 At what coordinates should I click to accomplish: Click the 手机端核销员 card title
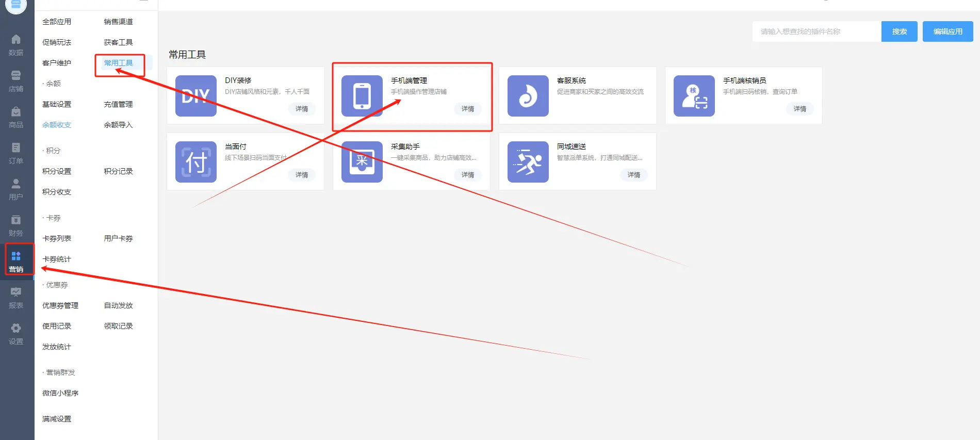[x=744, y=80]
